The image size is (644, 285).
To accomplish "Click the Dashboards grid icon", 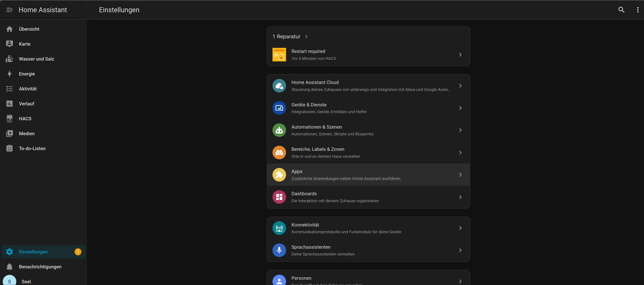I will (279, 197).
